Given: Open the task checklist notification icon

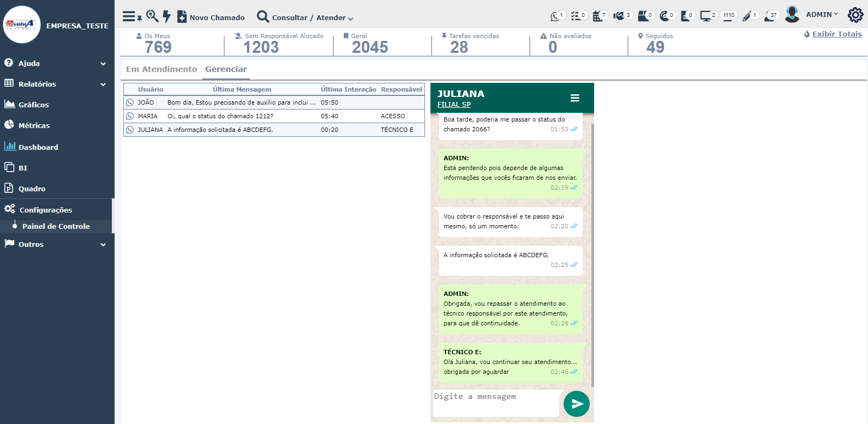Looking at the screenshot, I should pyautogui.click(x=578, y=16).
